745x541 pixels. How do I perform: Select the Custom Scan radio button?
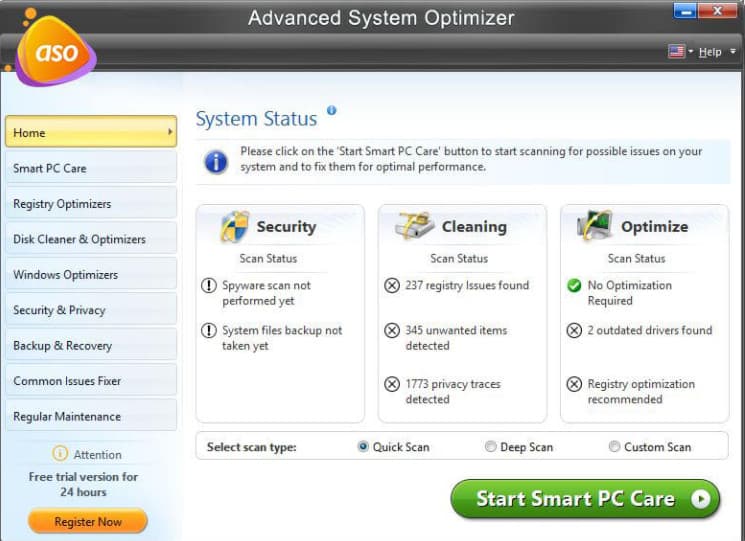click(x=614, y=446)
